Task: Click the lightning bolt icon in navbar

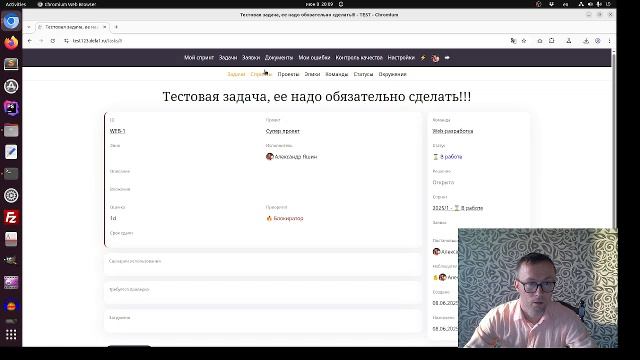Action: [x=423, y=58]
